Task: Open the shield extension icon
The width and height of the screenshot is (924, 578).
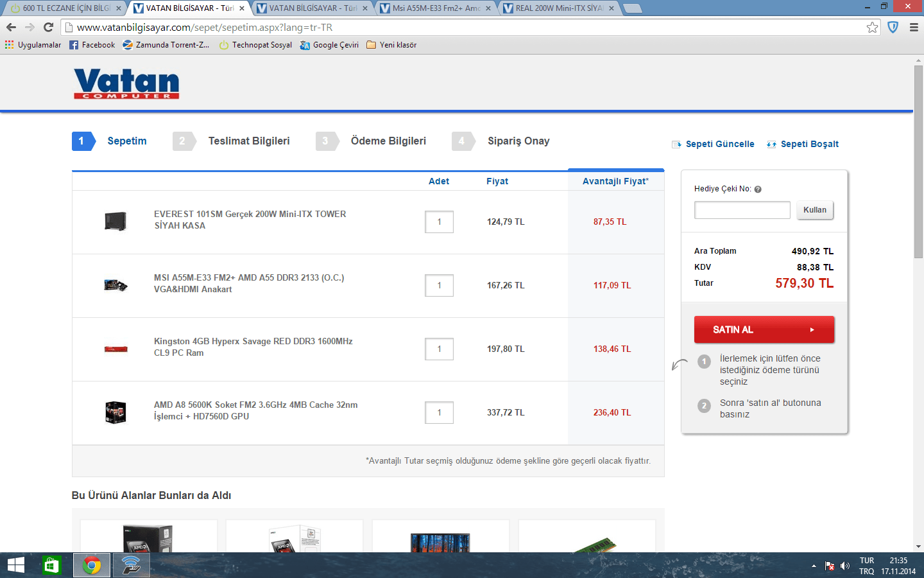Action: [893, 27]
